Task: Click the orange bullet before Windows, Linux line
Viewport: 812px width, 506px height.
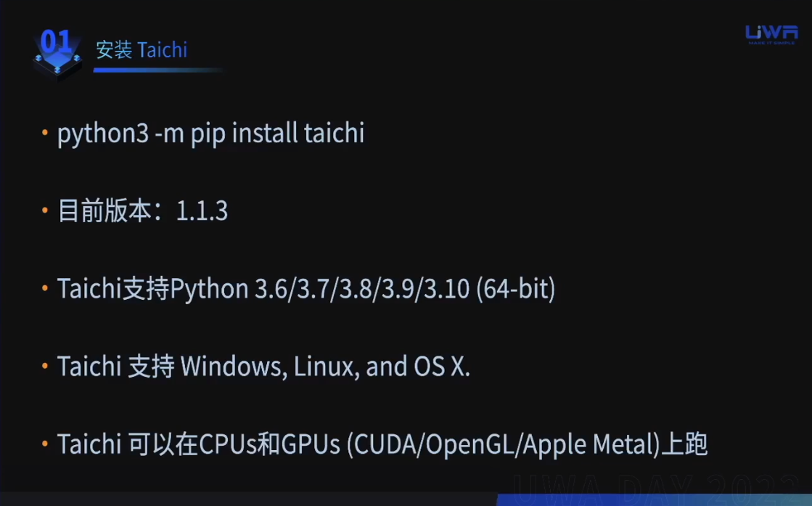Action: click(x=45, y=366)
